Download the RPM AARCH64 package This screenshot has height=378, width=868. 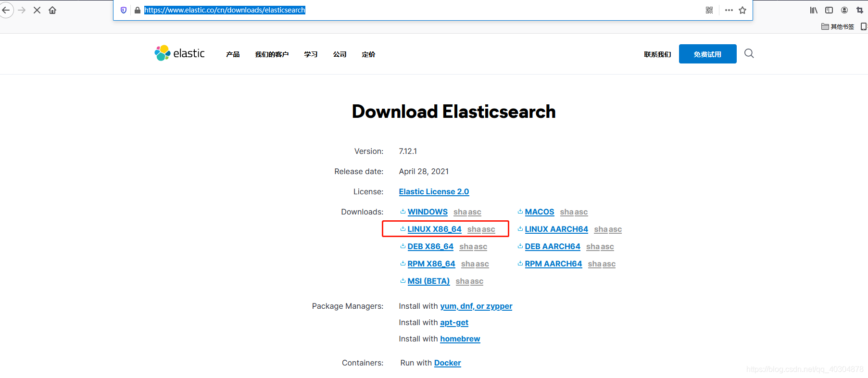coord(554,264)
